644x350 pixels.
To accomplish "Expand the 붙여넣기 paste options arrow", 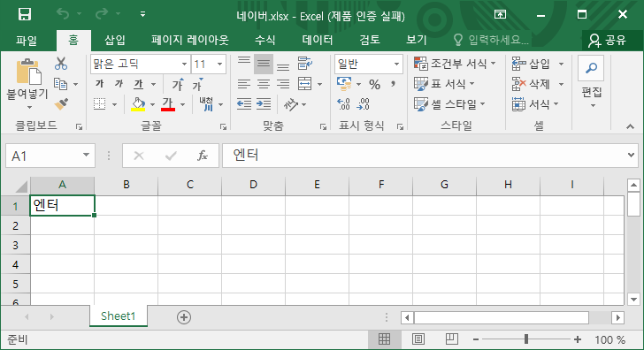I will click(29, 108).
